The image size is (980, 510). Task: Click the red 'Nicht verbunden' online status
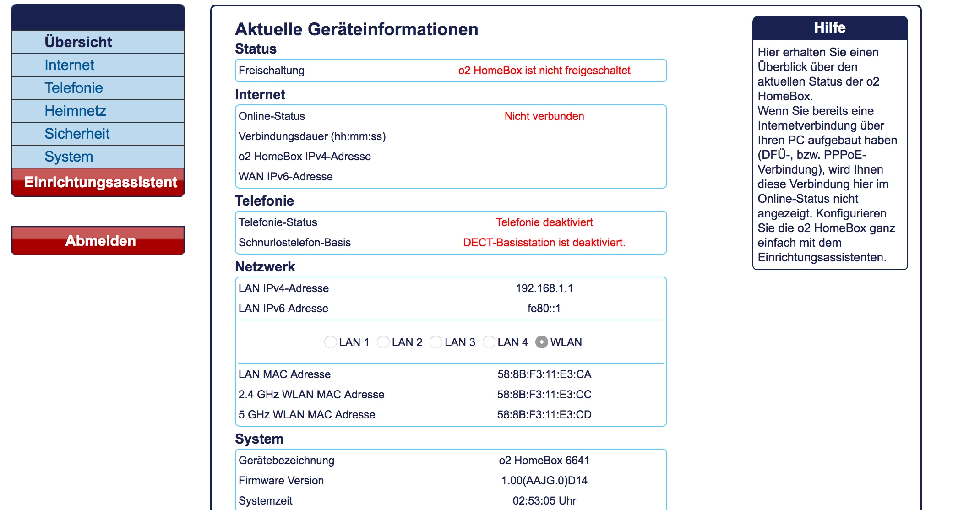544,116
